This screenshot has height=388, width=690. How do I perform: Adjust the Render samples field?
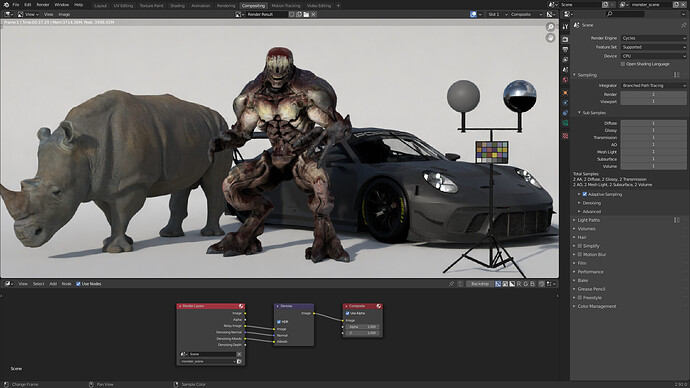click(653, 95)
